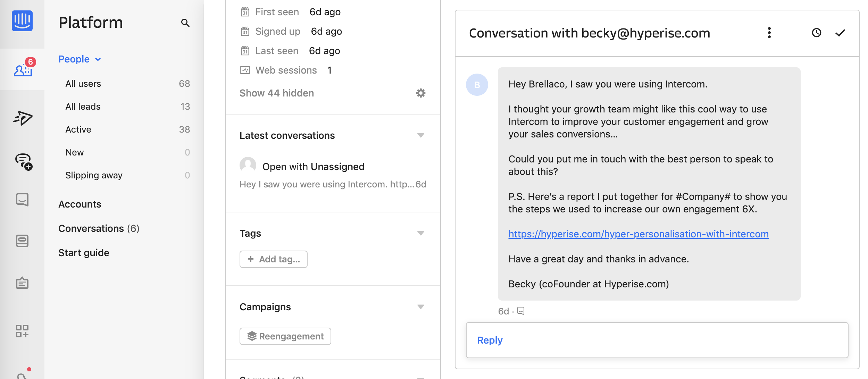Open Accounts section
This screenshot has width=868, height=379.
[x=80, y=204]
